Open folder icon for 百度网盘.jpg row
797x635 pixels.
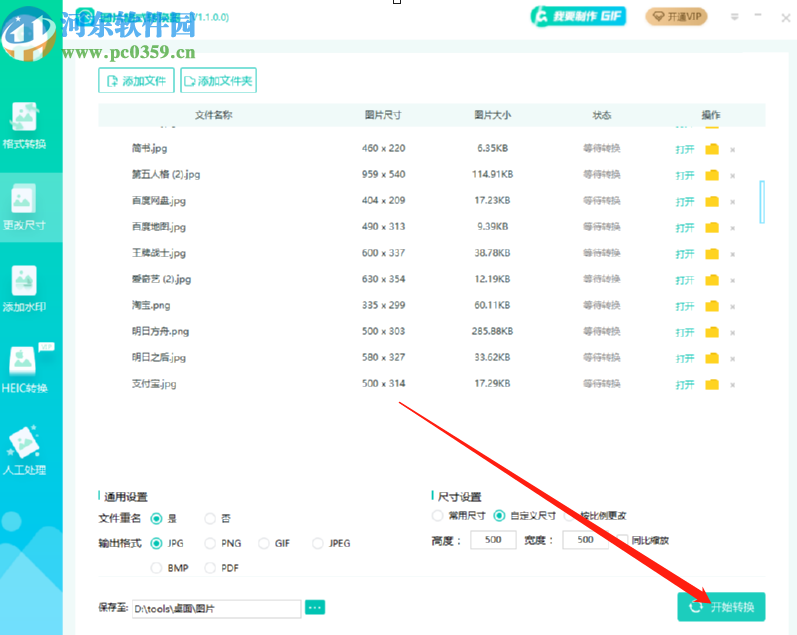click(x=712, y=201)
